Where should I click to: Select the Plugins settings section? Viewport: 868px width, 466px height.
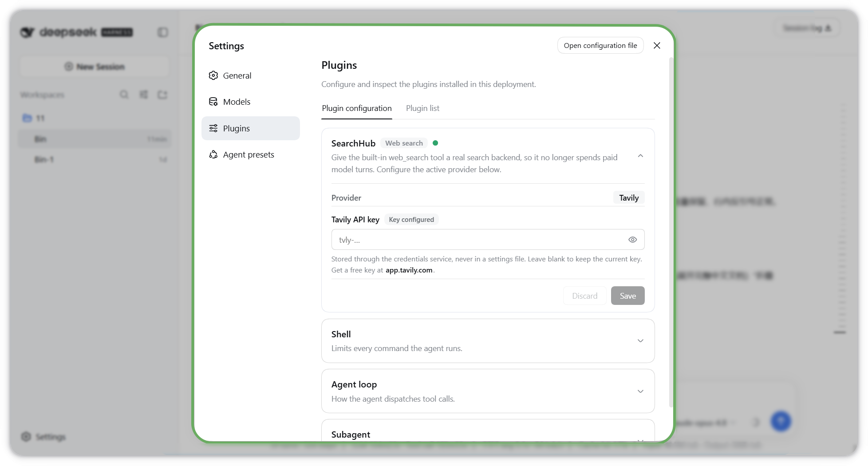click(x=250, y=128)
